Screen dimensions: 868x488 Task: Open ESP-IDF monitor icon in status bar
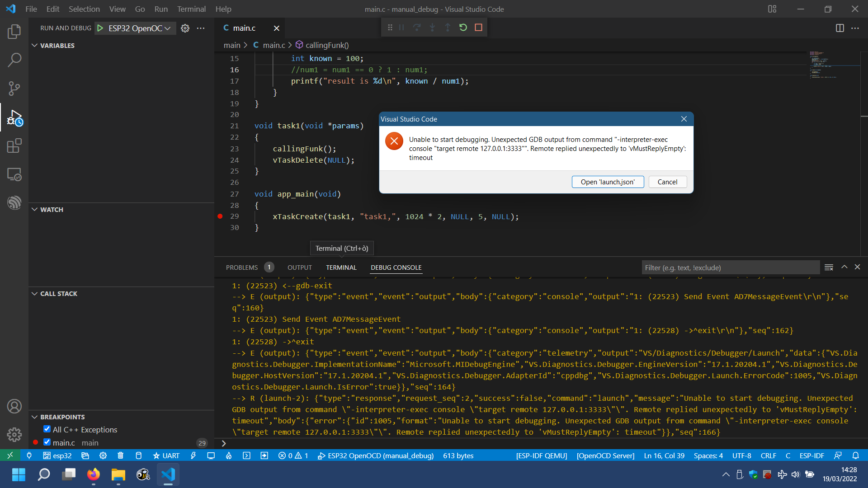[x=211, y=455]
